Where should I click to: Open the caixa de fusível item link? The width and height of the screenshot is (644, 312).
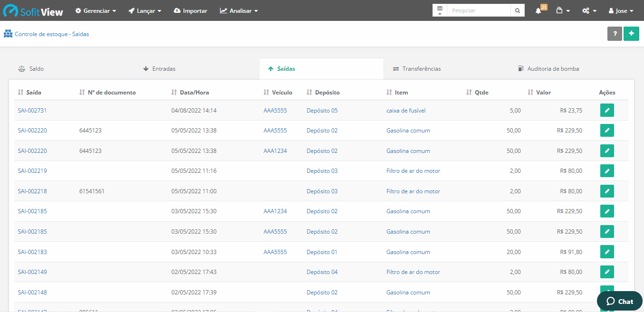406,111
